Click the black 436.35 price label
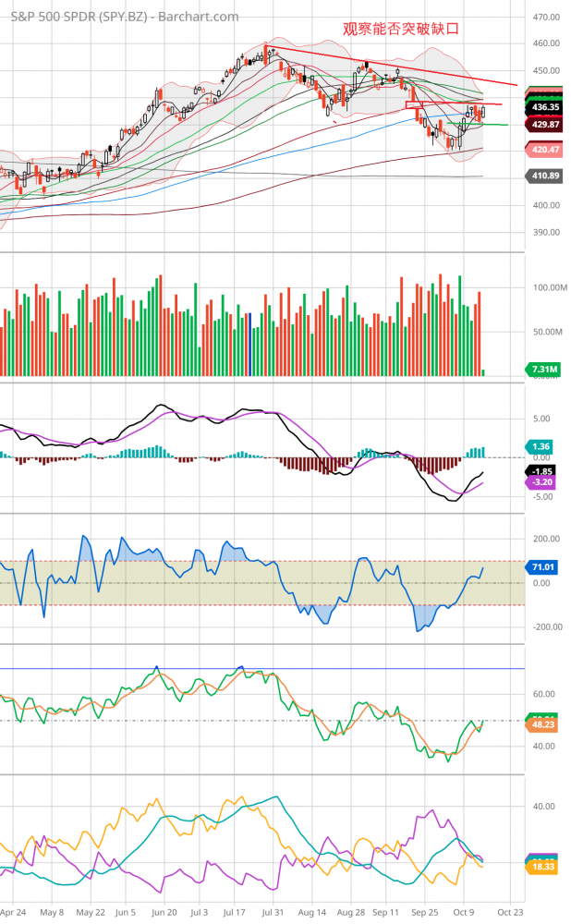The height and width of the screenshot is (924, 571). (542, 108)
